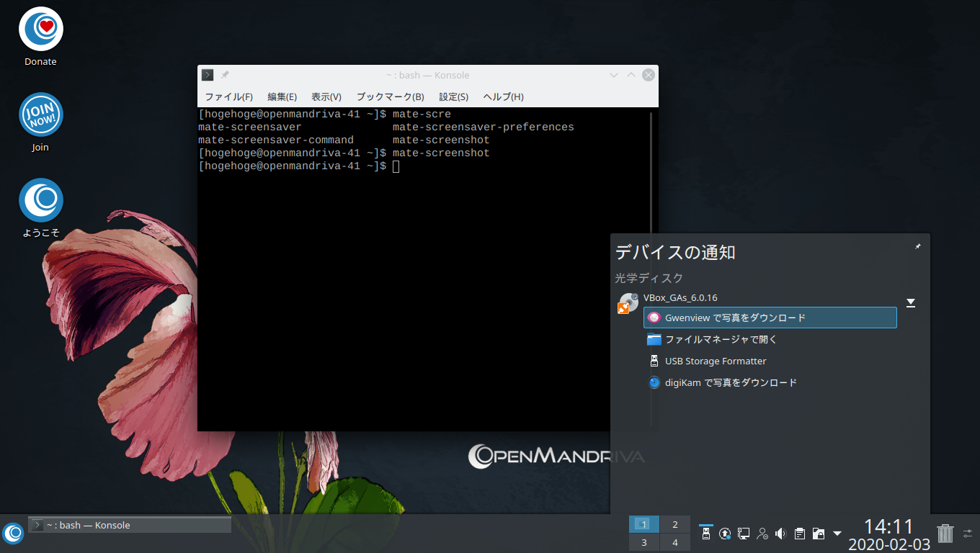Choose digiKam で写真をダウンロード action

point(770,382)
